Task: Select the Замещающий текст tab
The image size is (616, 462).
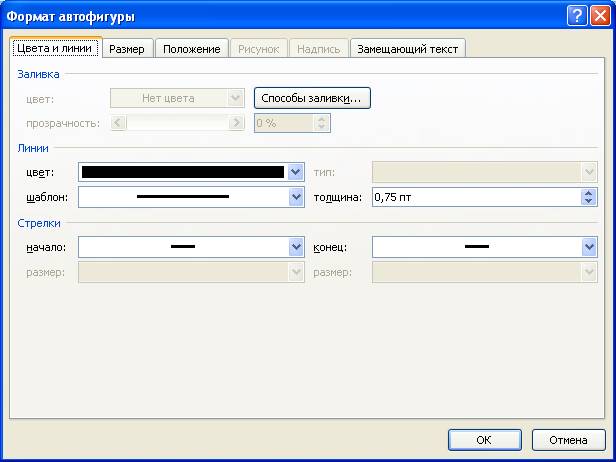Action: coord(408,49)
